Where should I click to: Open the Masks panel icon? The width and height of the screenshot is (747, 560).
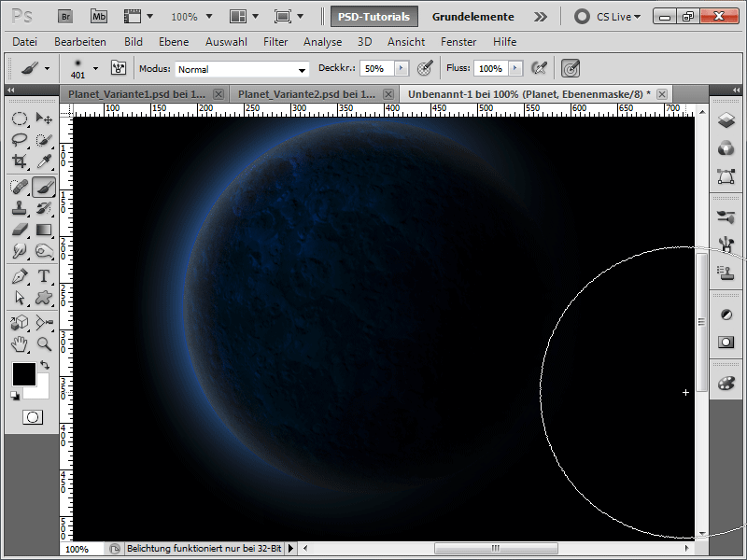pyautogui.click(x=726, y=343)
